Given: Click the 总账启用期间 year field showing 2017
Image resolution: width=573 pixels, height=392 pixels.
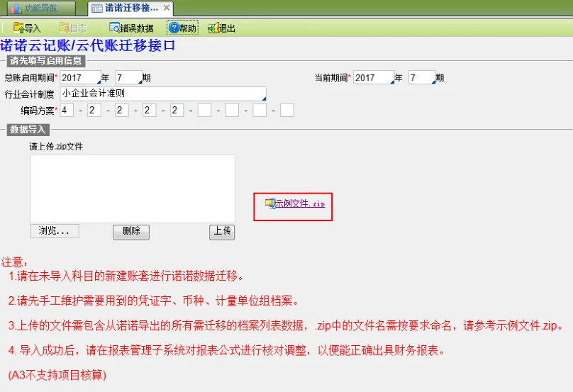Looking at the screenshot, I should pos(80,77).
